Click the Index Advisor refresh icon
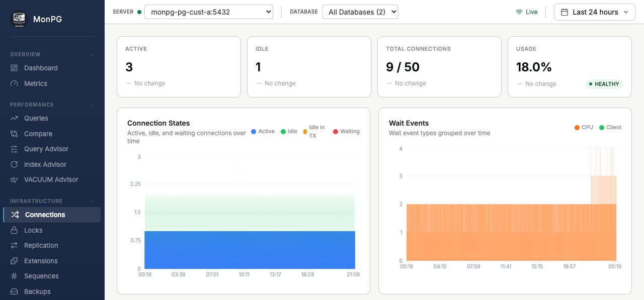The width and height of the screenshot is (644, 300). tap(14, 165)
